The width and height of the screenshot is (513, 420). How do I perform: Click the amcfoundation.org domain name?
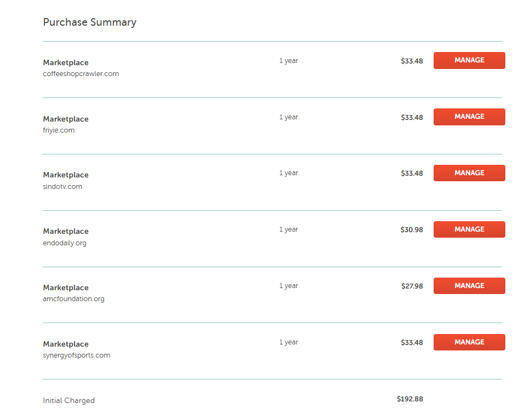[x=74, y=299]
